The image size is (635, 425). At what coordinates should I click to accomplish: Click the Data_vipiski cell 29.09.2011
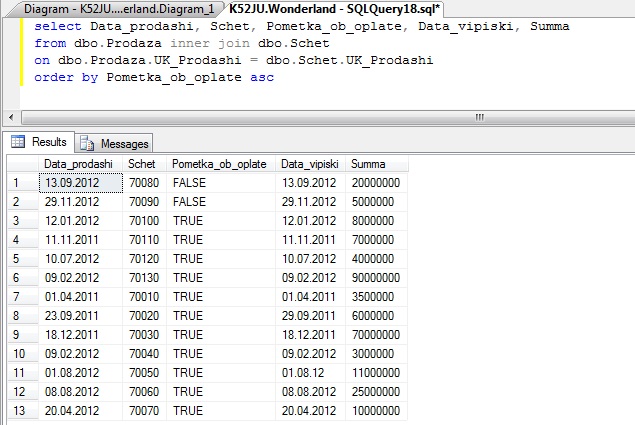310,316
